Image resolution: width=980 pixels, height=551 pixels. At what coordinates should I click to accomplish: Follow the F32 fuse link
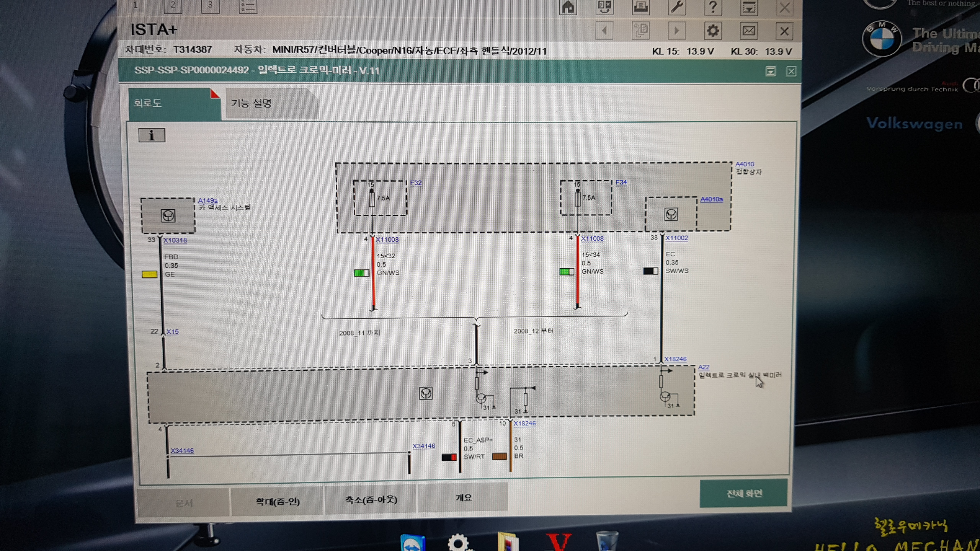416,183
